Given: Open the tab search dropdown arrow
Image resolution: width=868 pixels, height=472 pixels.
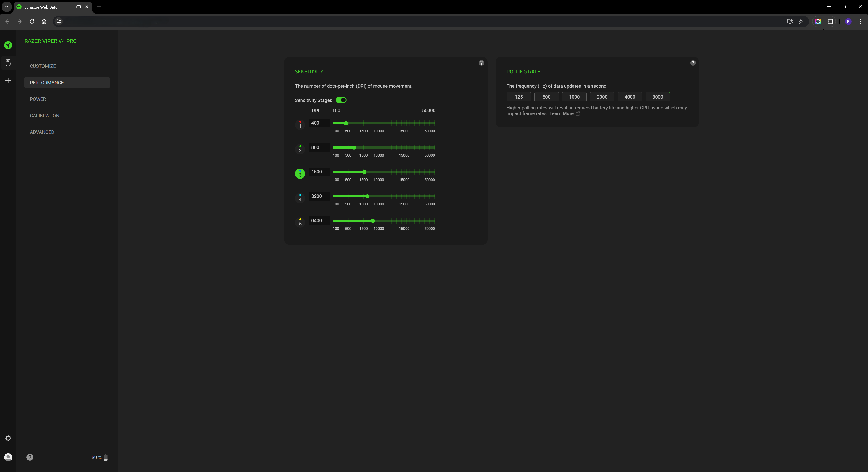Looking at the screenshot, I should point(6,7).
